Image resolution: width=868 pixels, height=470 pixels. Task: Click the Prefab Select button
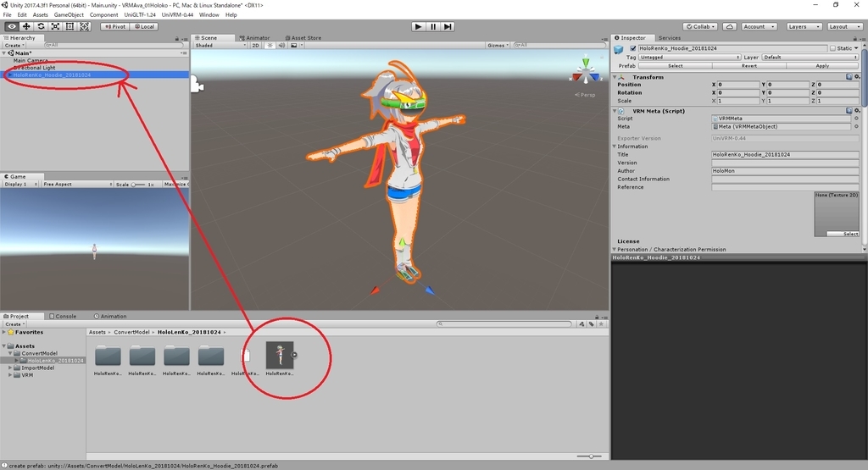pos(675,66)
